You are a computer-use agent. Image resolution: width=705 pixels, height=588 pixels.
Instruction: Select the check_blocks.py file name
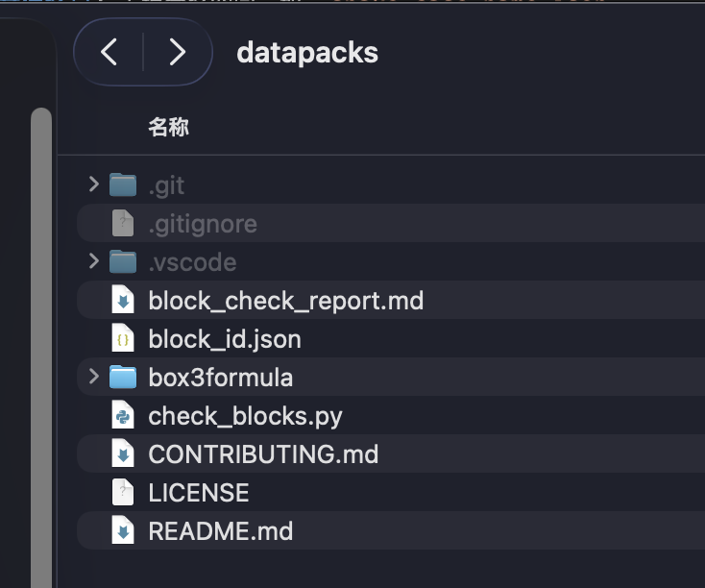[245, 416]
